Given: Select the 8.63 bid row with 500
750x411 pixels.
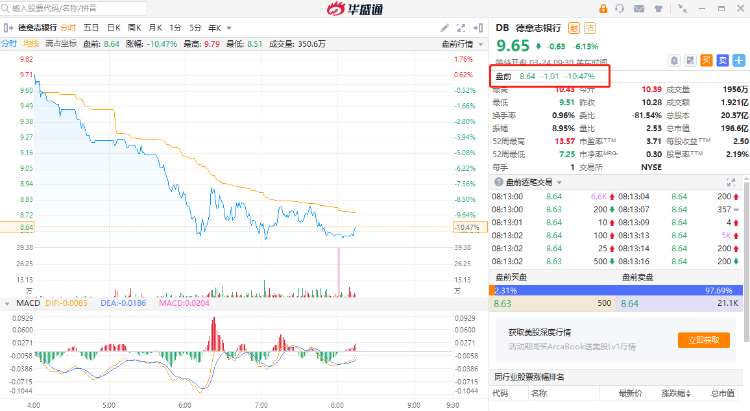Looking at the screenshot, I should tap(552, 303).
